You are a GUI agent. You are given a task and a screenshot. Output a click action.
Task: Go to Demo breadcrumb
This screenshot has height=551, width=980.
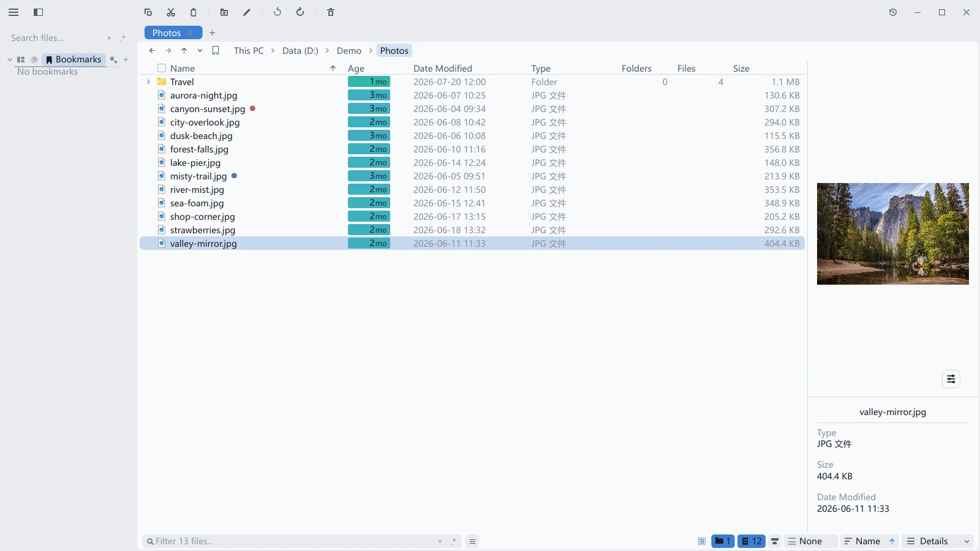pos(349,51)
